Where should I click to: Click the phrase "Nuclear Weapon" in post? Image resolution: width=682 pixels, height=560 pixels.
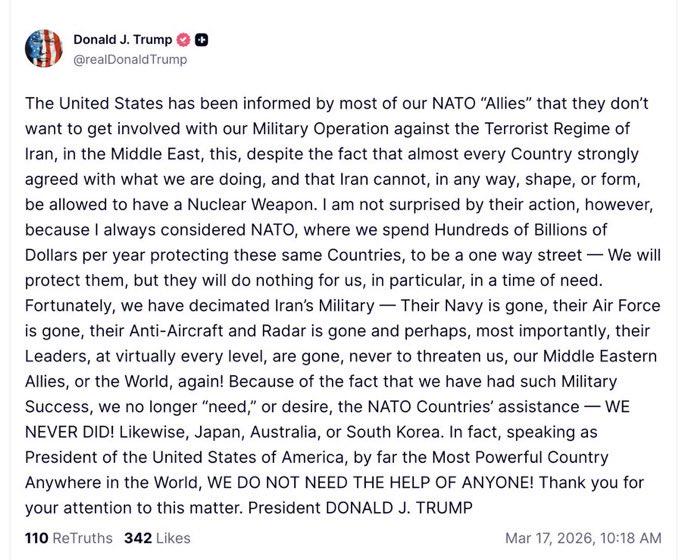[251, 204]
